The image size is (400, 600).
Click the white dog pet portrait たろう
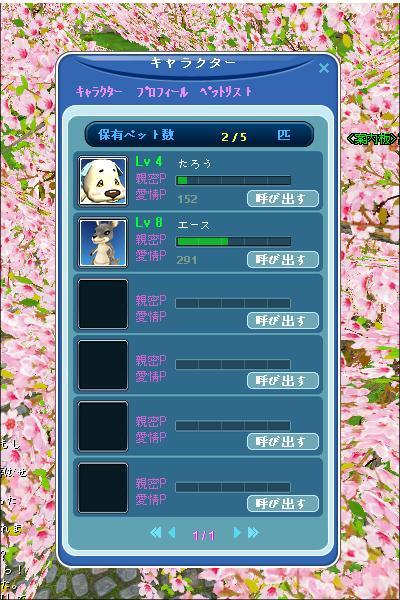[x=103, y=181]
